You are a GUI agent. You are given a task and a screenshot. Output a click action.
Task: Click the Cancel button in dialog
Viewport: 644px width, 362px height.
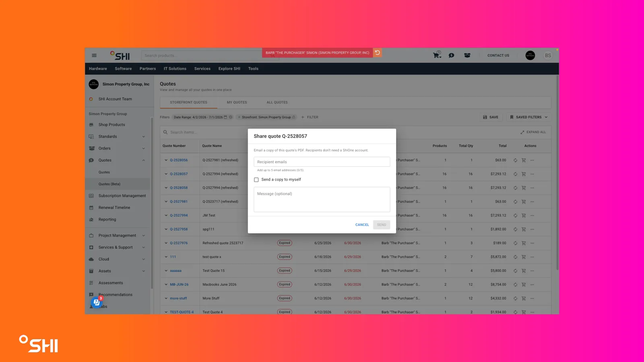coord(362,225)
